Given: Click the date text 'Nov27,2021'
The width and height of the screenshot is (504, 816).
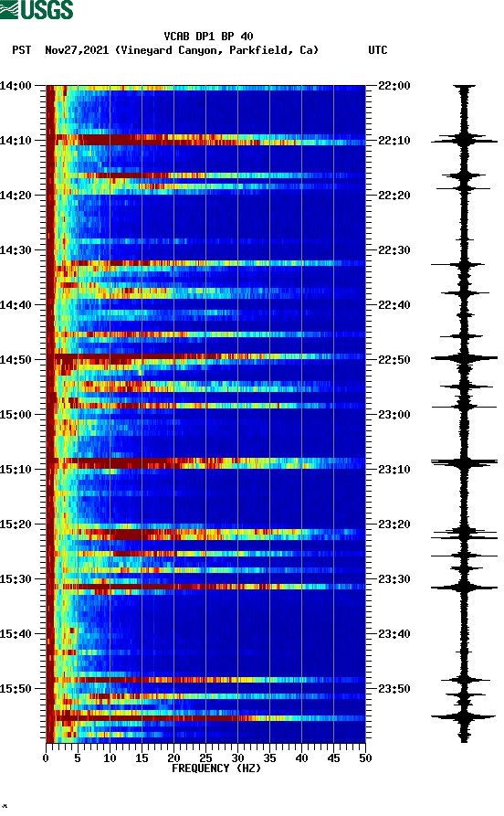Looking at the screenshot, I should coord(77,50).
